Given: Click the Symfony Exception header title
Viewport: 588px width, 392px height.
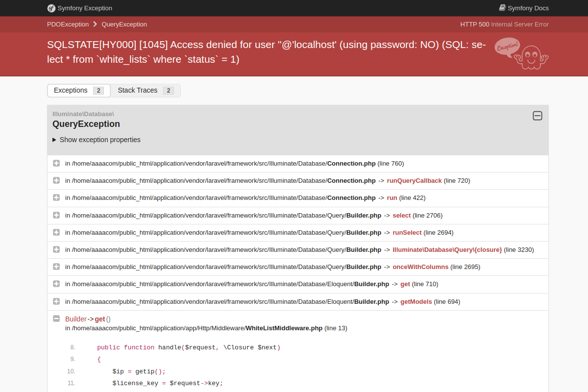Looking at the screenshot, I should [85, 8].
